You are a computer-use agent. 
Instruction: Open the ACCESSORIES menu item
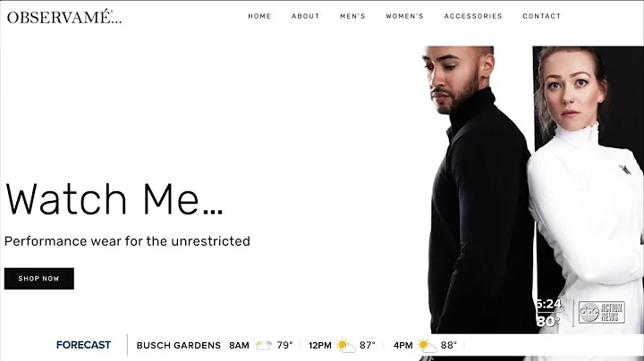[x=473, y=16]
